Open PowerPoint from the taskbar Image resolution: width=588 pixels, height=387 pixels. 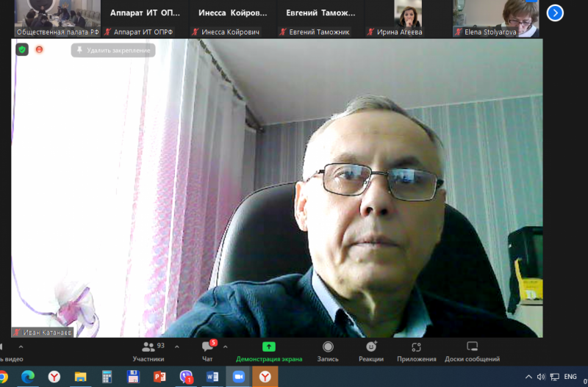click(x=159, y=377)
